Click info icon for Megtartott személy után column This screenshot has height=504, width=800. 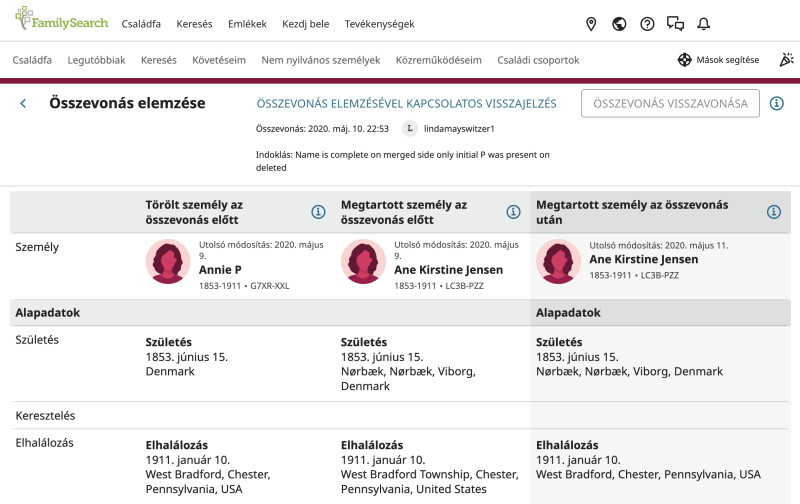click(x=773, y=212)
